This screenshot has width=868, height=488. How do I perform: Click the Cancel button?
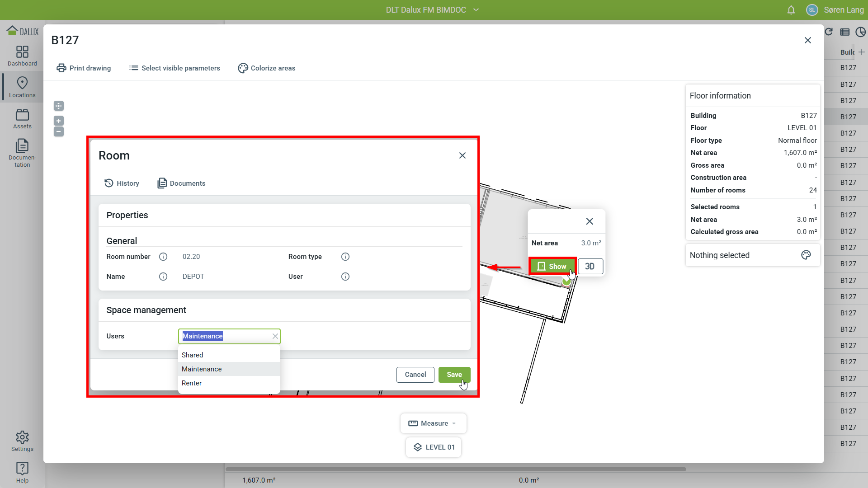415,375
